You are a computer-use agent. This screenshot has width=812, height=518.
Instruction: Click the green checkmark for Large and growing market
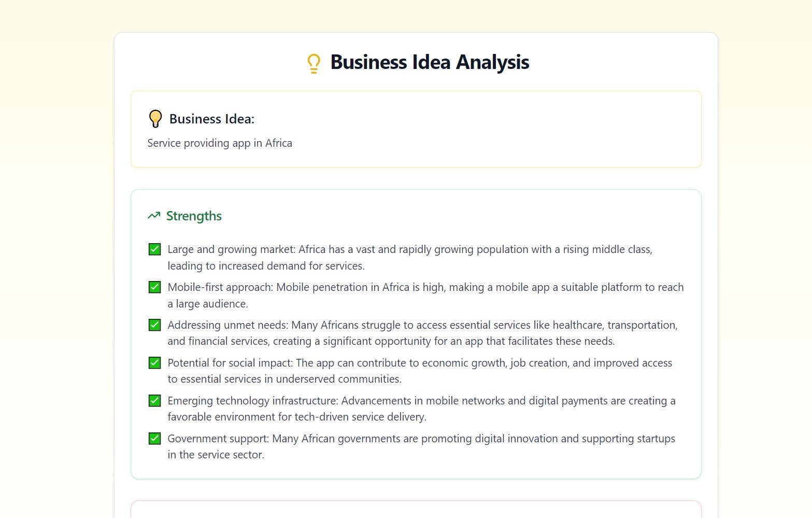pos(154,249)
